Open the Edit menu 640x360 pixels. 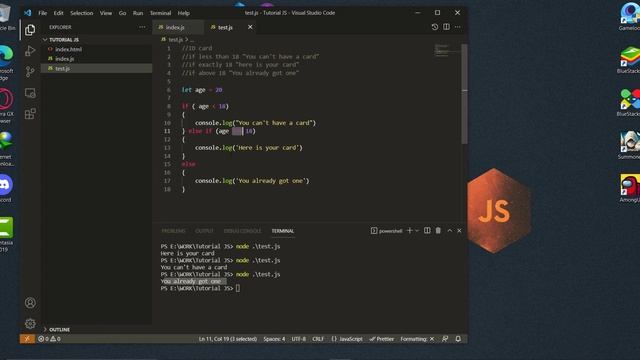click(x=58, y=13)
